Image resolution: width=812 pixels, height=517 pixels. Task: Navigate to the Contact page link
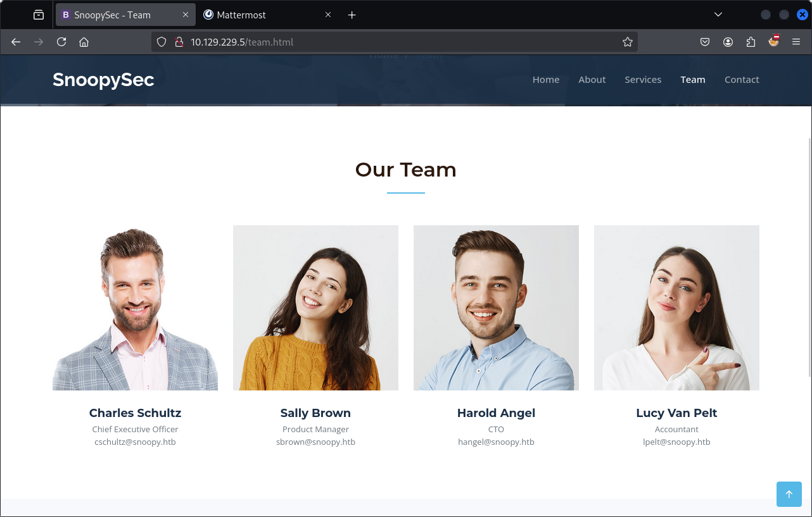tap(741, 80)
